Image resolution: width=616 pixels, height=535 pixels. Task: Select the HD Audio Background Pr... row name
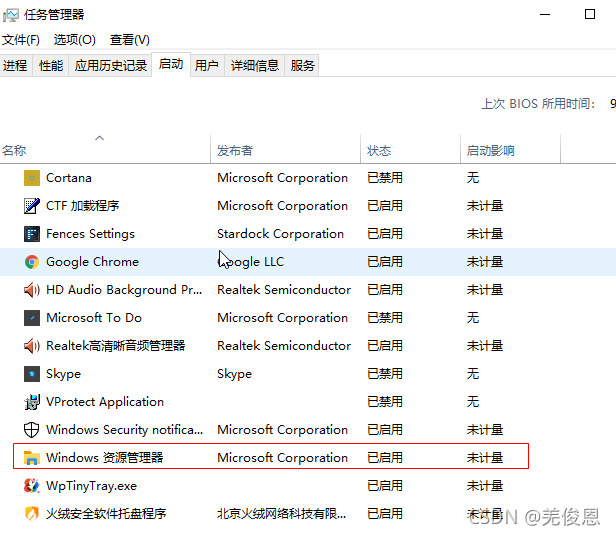point(124,290)
